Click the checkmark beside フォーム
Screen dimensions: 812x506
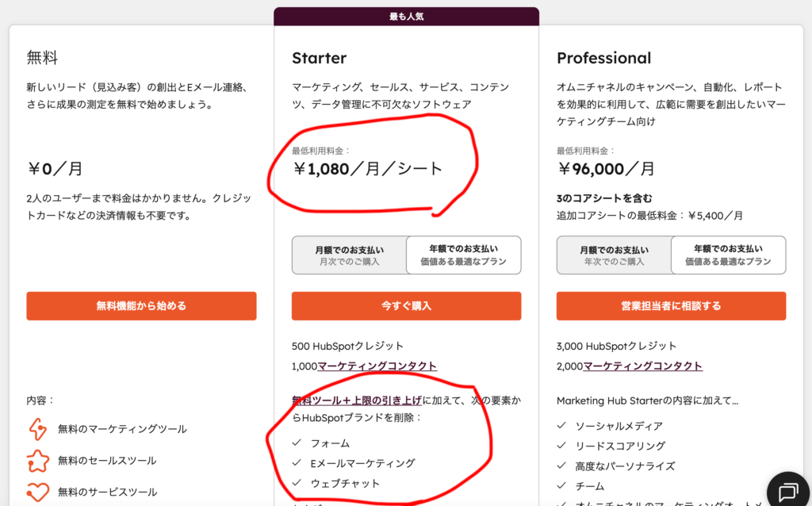click(x=297, y=443)
